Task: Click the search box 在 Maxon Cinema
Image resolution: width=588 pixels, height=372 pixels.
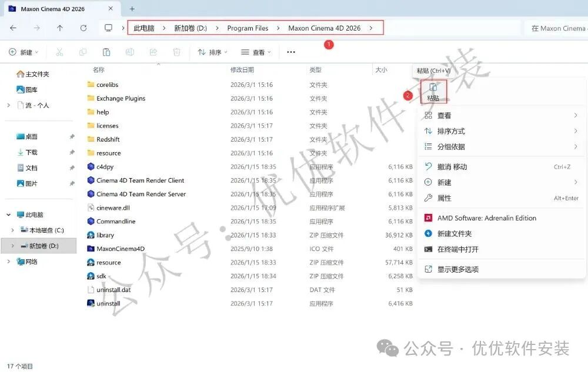Action: tap(556, 28)
